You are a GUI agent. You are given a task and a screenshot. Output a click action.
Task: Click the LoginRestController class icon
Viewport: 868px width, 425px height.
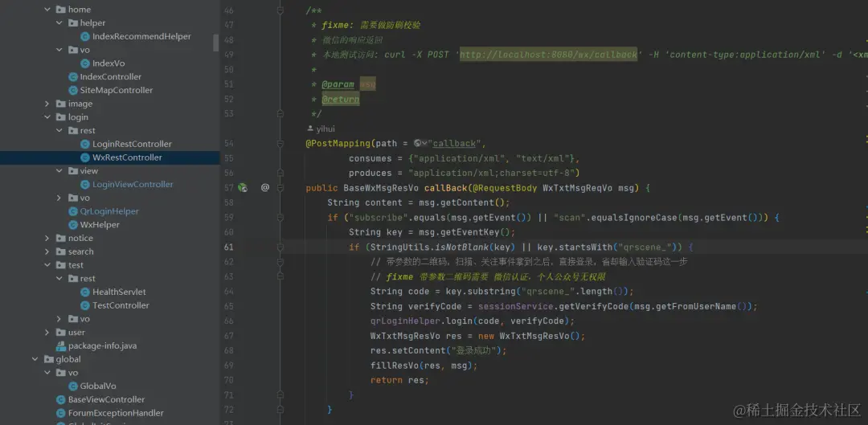click(x=84, y=144)
